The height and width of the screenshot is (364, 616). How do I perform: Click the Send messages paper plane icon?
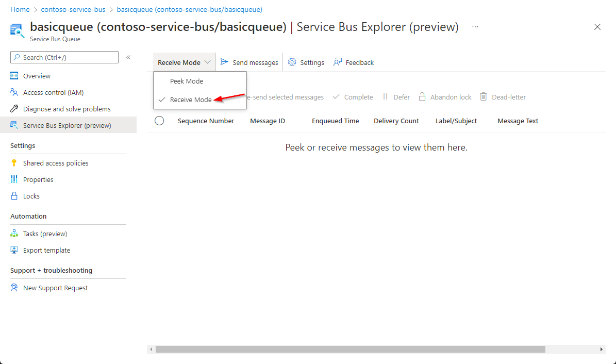coord(224,62)
